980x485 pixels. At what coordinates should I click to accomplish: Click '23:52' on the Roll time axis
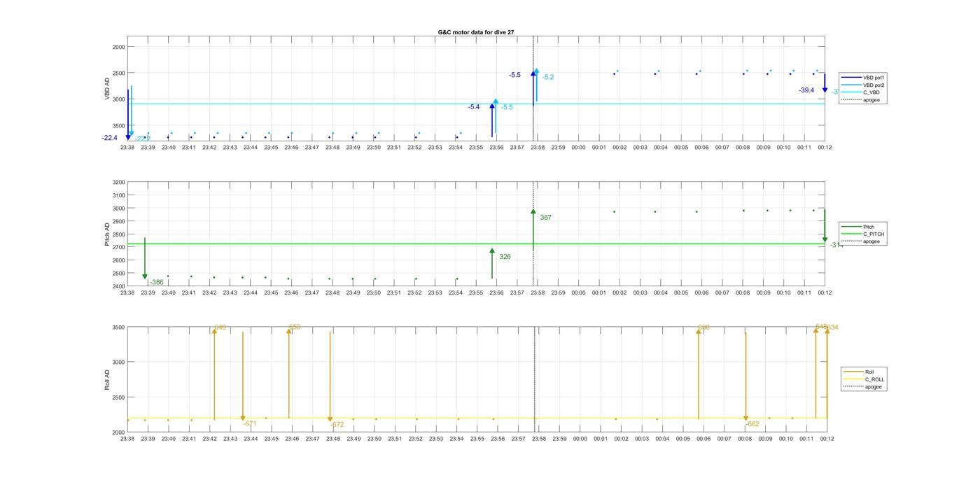pyautogui.click(x=415, y=439)
